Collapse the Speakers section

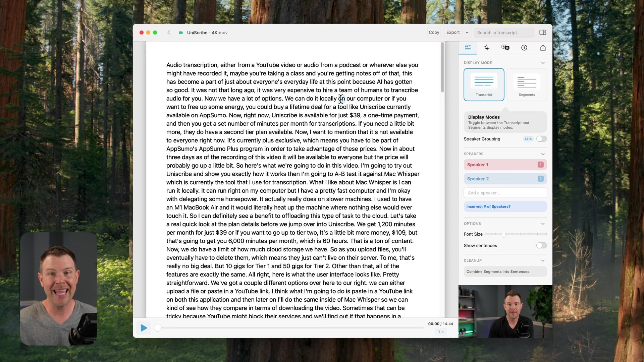point(543,154)
